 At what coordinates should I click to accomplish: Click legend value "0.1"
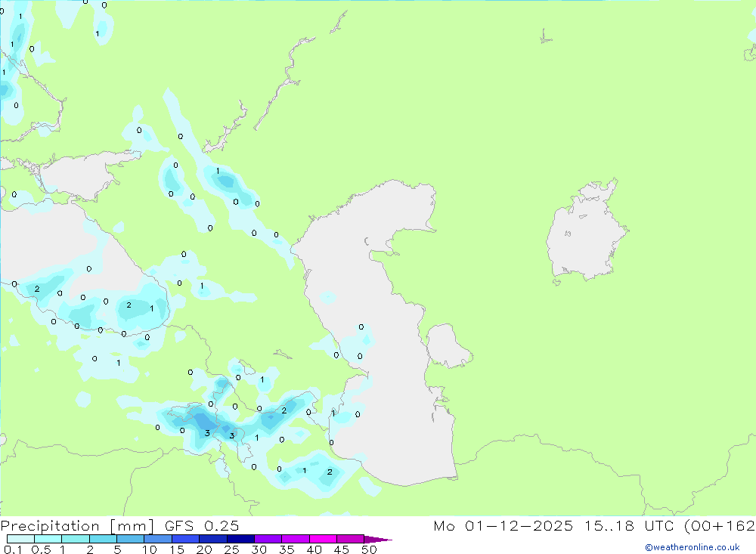13,549
